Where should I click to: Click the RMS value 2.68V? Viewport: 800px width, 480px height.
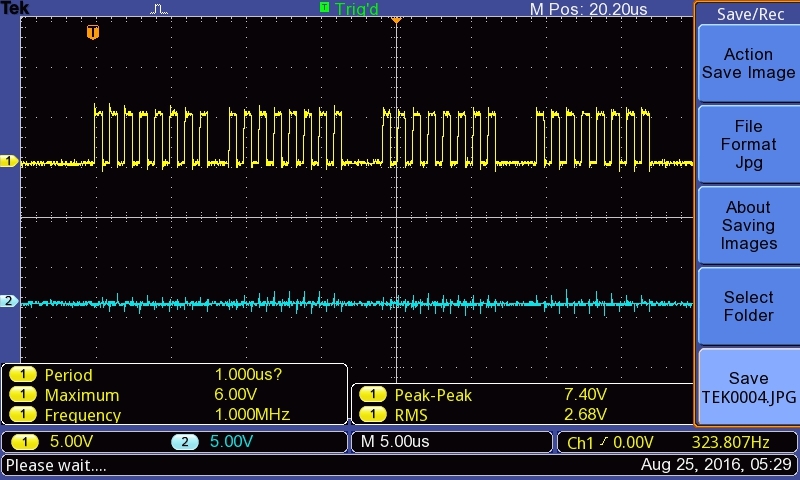pos(585,414)
